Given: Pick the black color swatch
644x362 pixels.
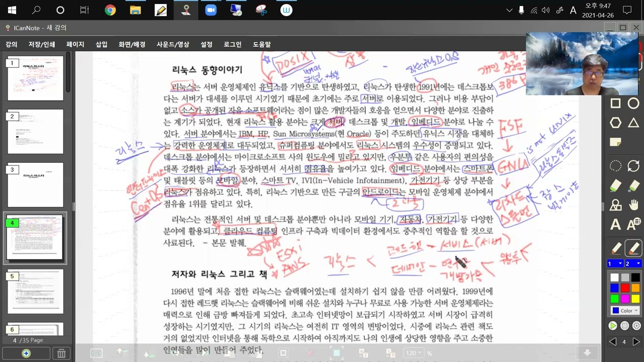Looking at the screenshot, I should click(x=635, y=278).
